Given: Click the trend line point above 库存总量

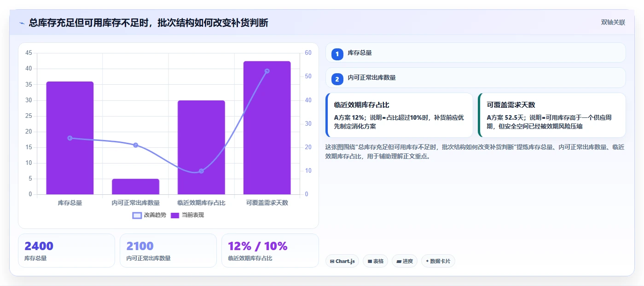Looking at the screenshot, I should tap(70, 138).
